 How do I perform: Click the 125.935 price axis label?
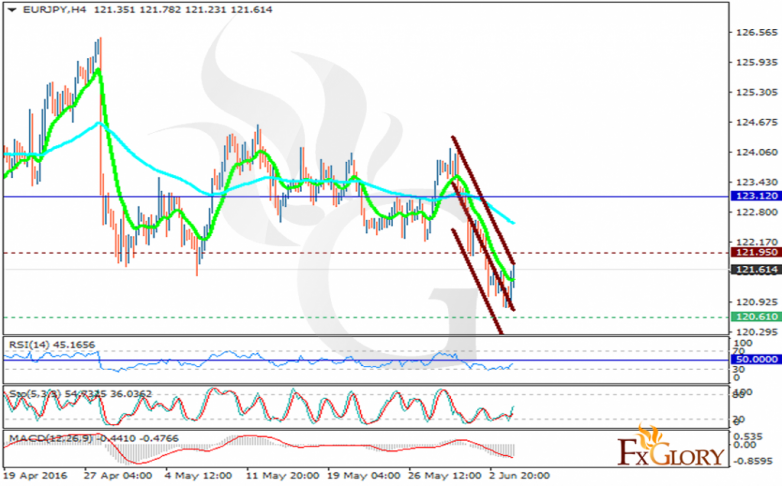(x=757, y=62)
